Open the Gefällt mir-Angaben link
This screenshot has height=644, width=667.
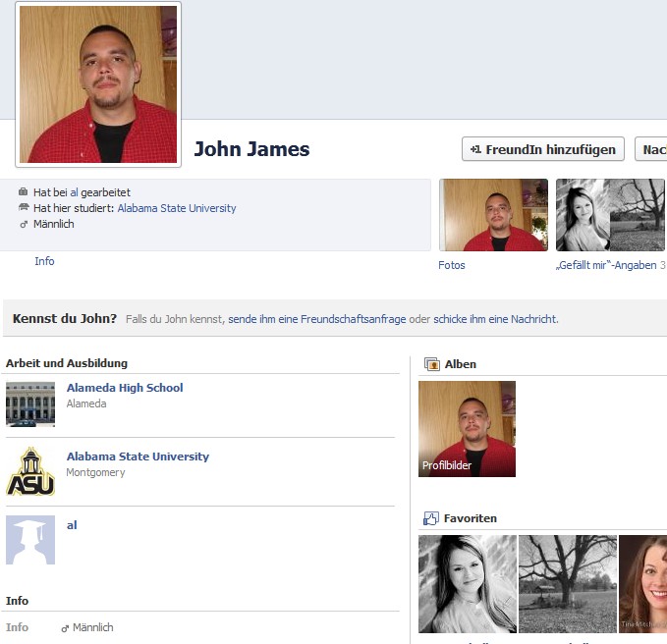(x=606, y=265)
